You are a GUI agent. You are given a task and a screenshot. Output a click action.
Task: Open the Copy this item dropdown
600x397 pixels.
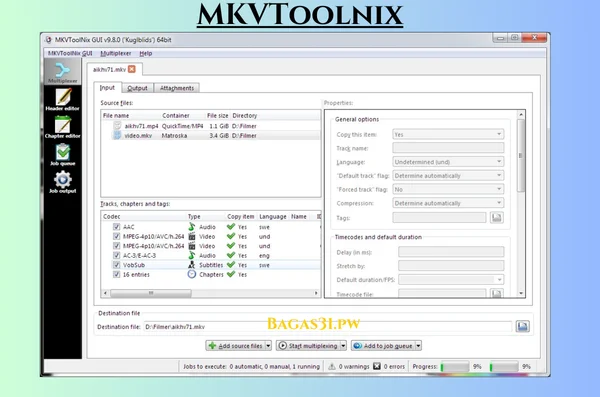coord(448,134)
